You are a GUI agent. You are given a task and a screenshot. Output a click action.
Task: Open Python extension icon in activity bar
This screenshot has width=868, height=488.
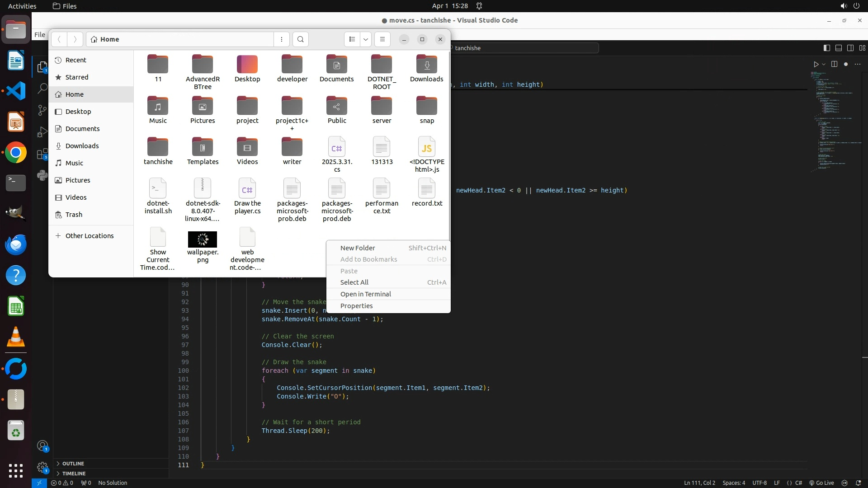pos(42,175)
